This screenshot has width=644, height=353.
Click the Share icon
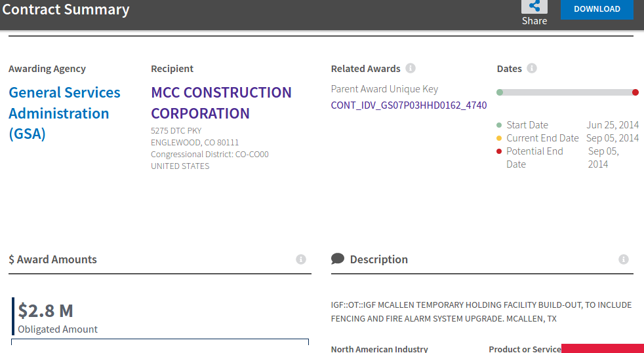coord(534,6)
